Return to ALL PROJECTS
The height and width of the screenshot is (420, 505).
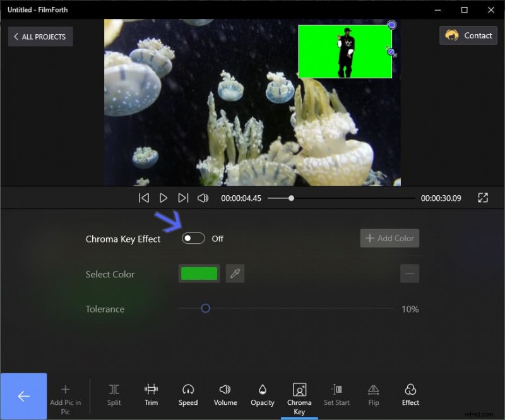point(40,37)
